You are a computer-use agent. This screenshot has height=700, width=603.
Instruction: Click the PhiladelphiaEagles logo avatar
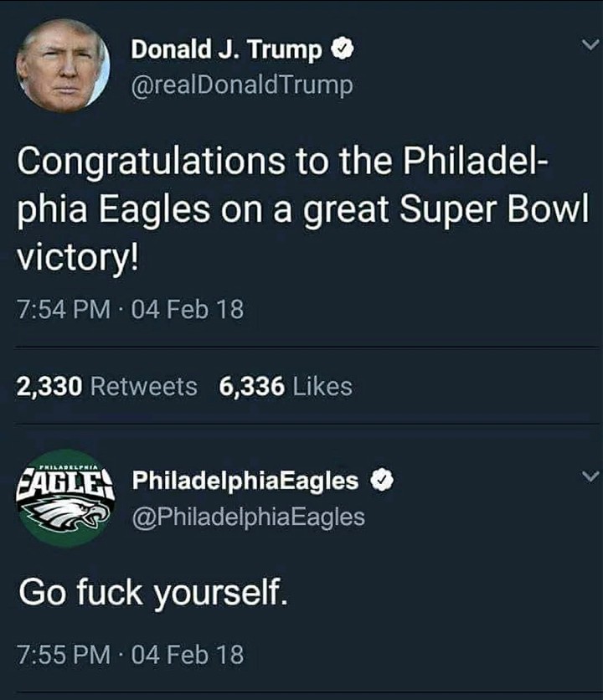coord(64,498)
